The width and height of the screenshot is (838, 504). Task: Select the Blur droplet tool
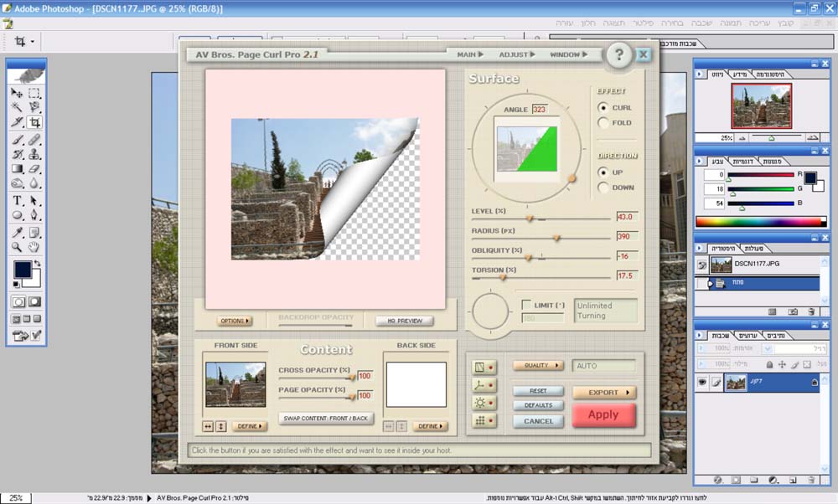point(34,183)
